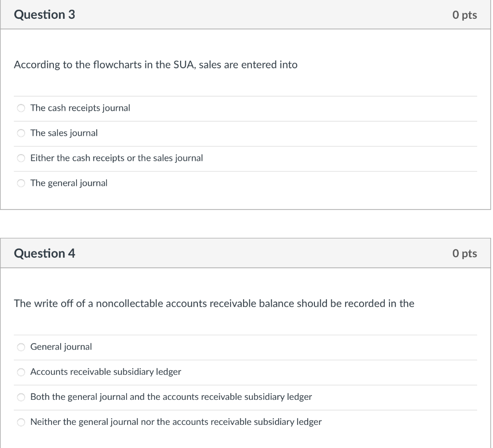
Task: Click the 'Either the cash receipts or the sales journal' text
Action: [x=117, y=158]
